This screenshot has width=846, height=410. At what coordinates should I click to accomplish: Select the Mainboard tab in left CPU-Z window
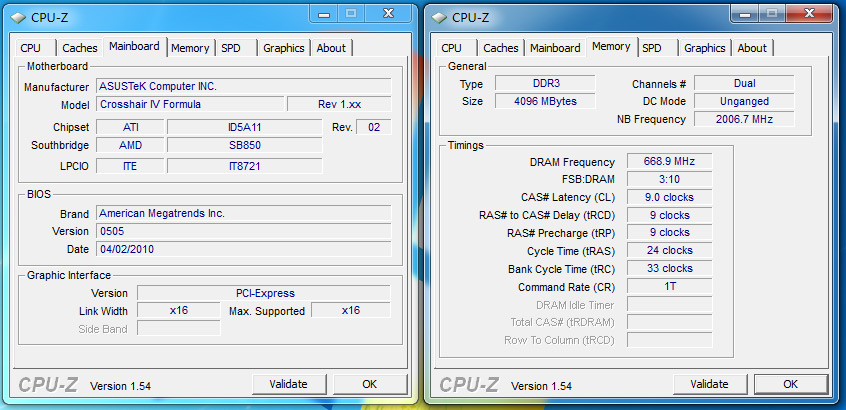pyautogui.click(x=135, y=46)
